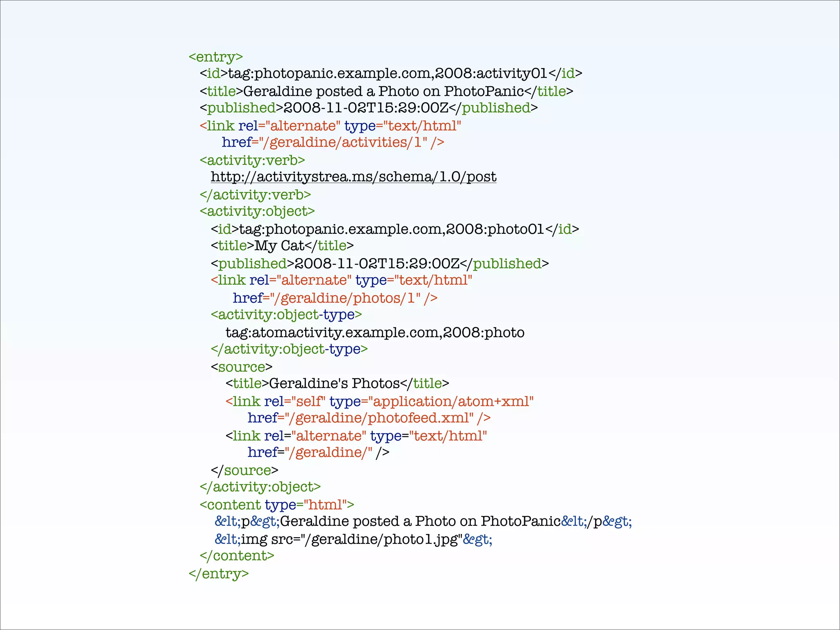
Task: Click the closing activity:verb tag
Action: [x=255, y=194]
